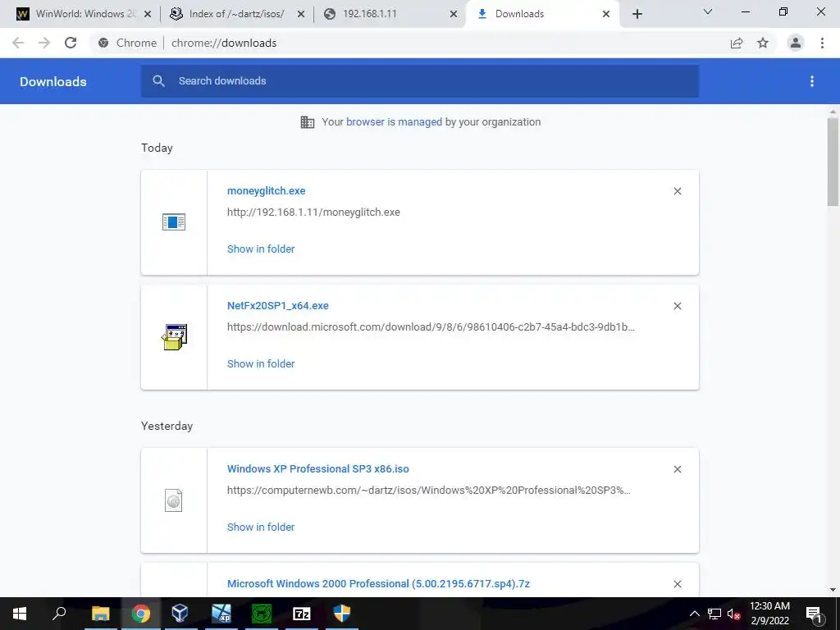Go forward to next page

pos(44,43)
